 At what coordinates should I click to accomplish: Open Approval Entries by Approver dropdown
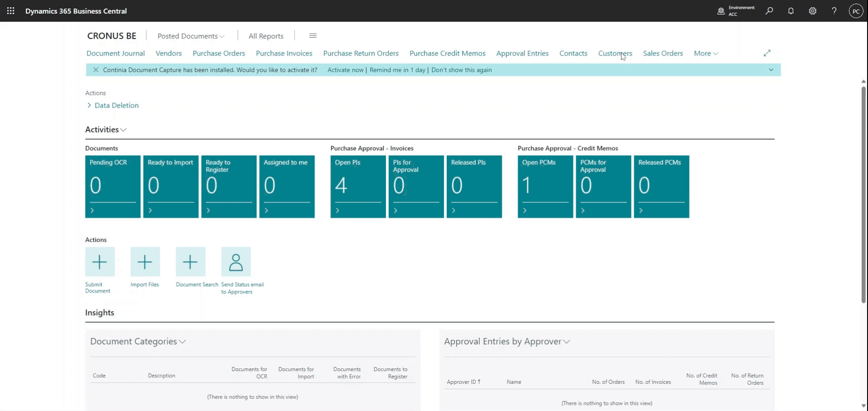tap(507, 342)
